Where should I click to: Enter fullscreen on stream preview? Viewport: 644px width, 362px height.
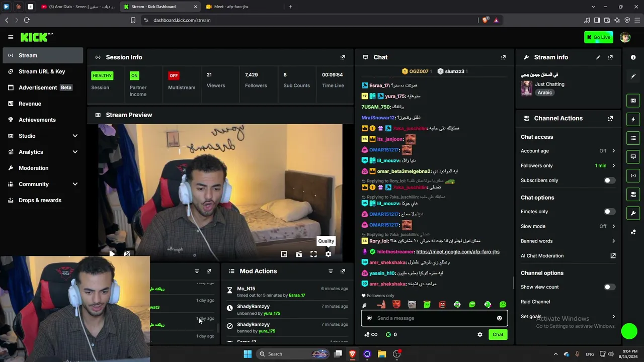(x=313, y=254)
